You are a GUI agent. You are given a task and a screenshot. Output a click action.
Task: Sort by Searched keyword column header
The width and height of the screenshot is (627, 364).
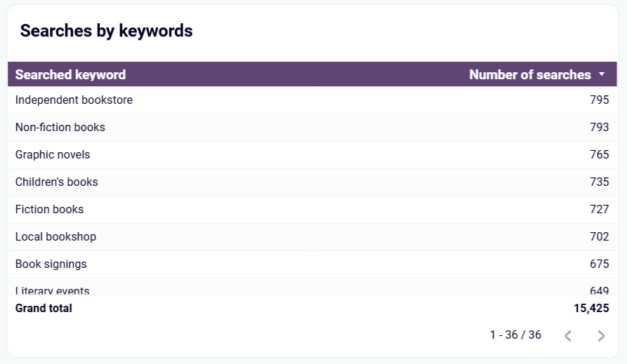70,75
